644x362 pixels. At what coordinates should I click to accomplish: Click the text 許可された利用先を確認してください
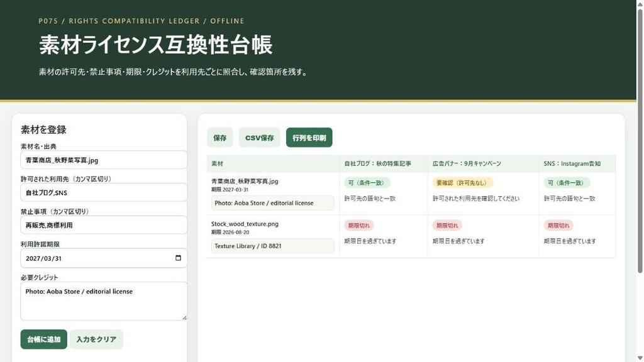476,198
